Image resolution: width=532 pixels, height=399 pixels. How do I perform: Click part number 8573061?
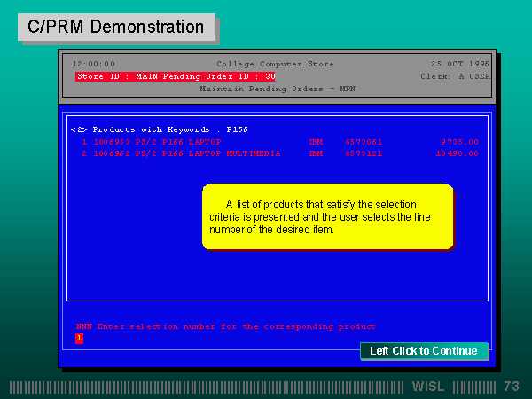(364, 142)
